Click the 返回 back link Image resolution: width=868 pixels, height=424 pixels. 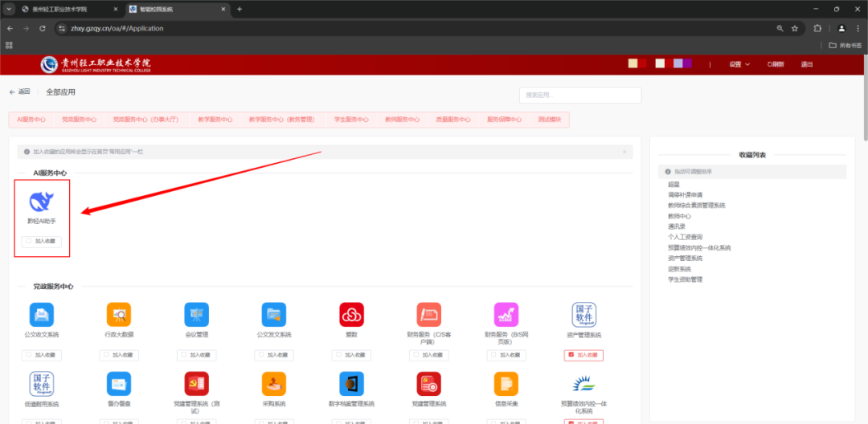(x=19, y=92)
